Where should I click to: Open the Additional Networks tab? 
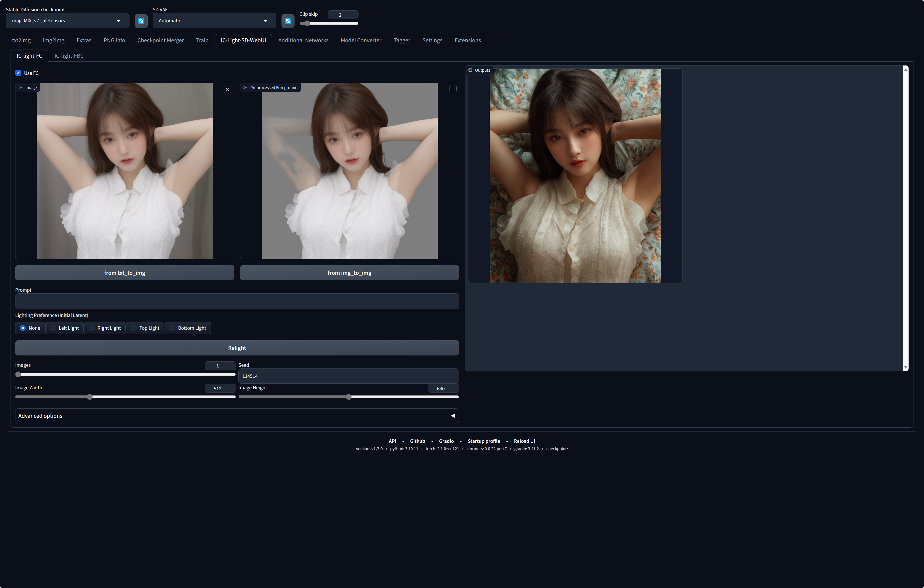click(x=303, y=40)
